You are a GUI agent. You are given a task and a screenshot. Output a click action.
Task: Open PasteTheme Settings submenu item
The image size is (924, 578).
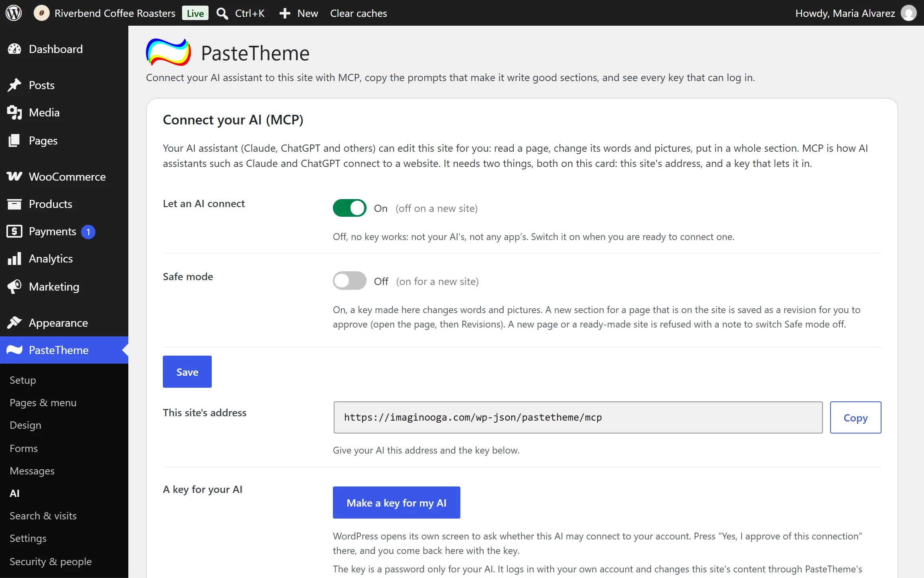(x=28, y=538)
